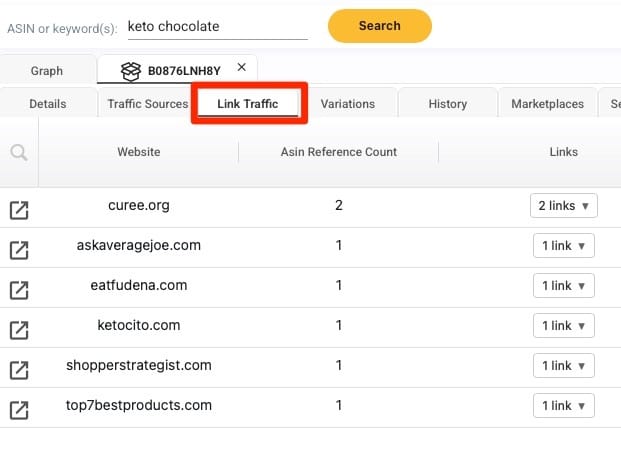The width and height of the screenshot is (621, 452).
Task: Open external link icon for eatfudena.com
Action: [19, 289]
